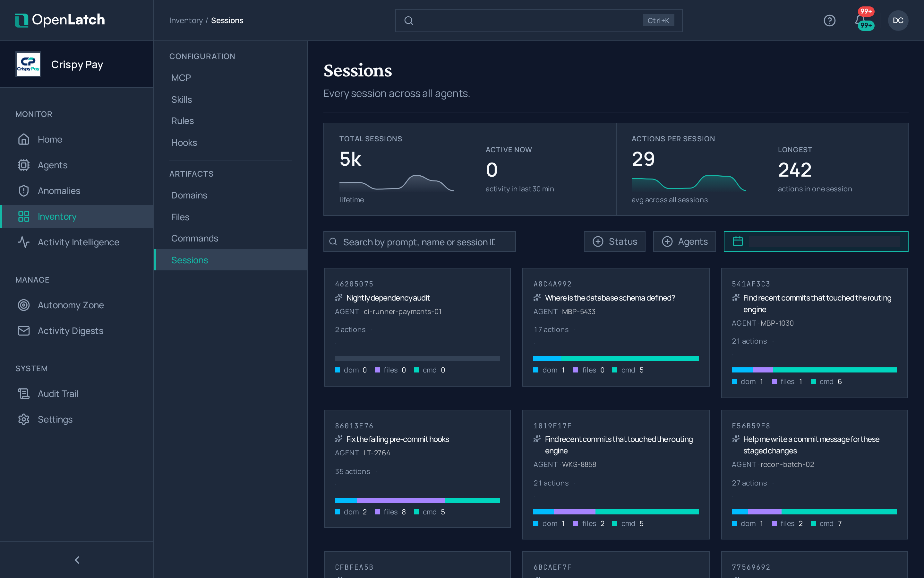Image resolution: width=924 pixels, height=578 pixels.
Task: Click the Crispy Pay organization logo
Action: 28,64
